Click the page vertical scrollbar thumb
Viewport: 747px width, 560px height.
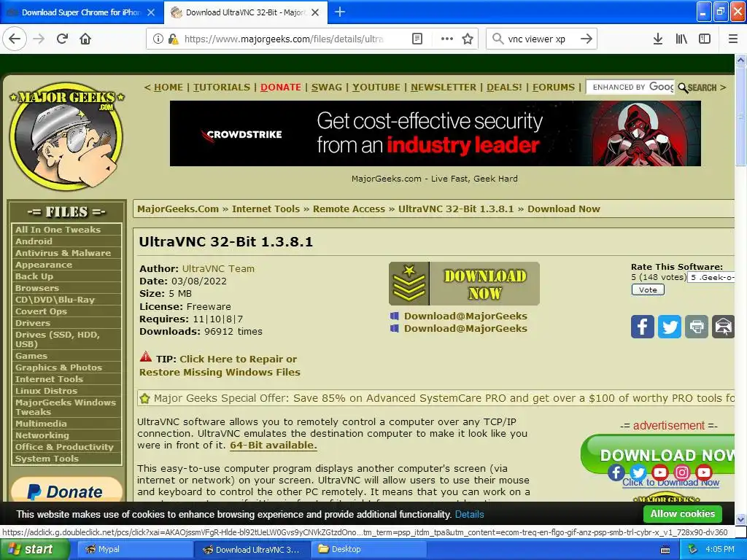[x=740, y=117]
